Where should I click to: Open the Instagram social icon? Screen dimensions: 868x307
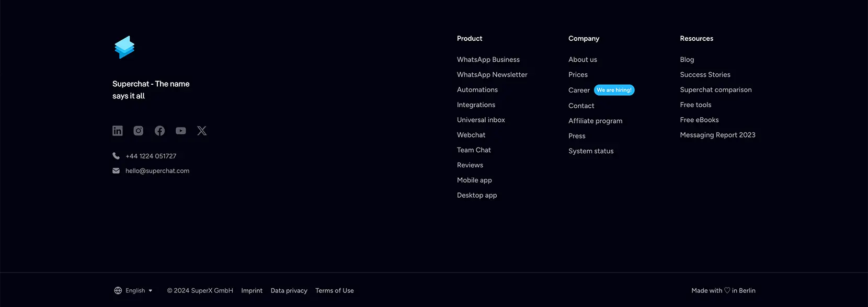pyautogui.click(x=139, y=131)
